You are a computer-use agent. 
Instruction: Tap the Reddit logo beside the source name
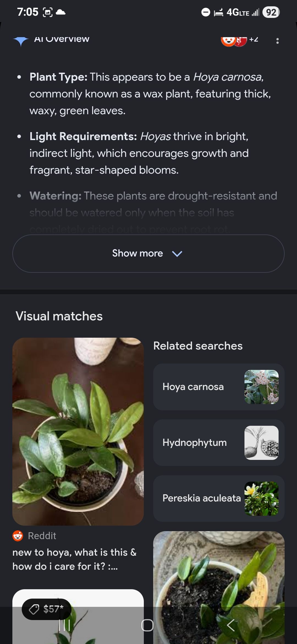(18, 536)
